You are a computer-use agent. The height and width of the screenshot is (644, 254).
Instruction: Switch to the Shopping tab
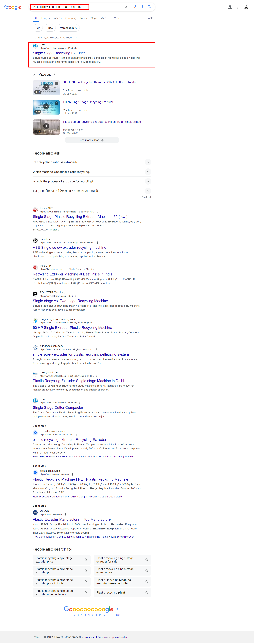click(71, 18)
